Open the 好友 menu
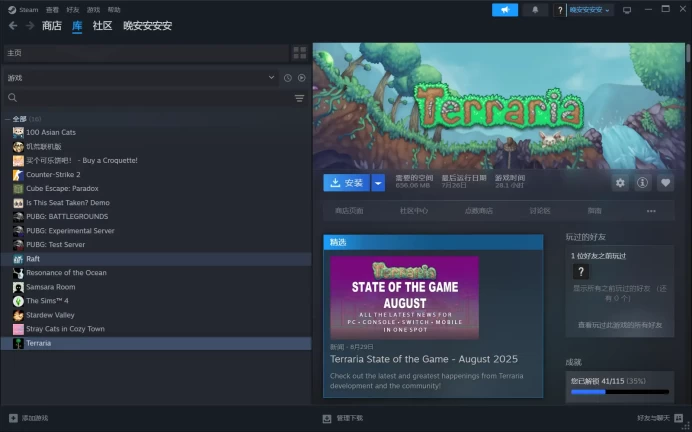 (x=73, y=10)
